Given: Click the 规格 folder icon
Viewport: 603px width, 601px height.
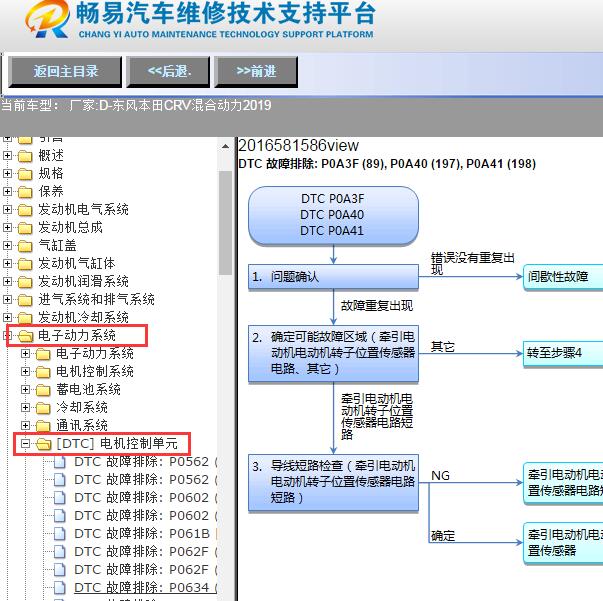Looking at the screenshot, I should tap(25, 174).
